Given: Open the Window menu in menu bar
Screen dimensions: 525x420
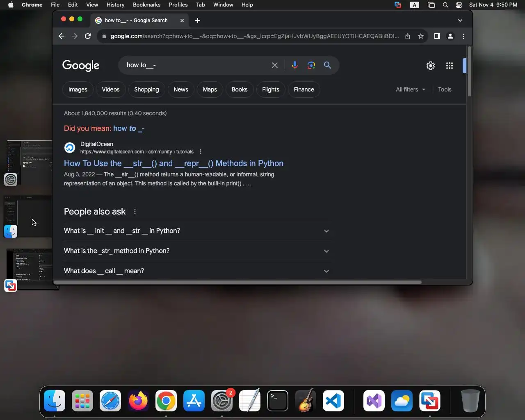Looking at the screenshot, I should [x=223, y=5].
